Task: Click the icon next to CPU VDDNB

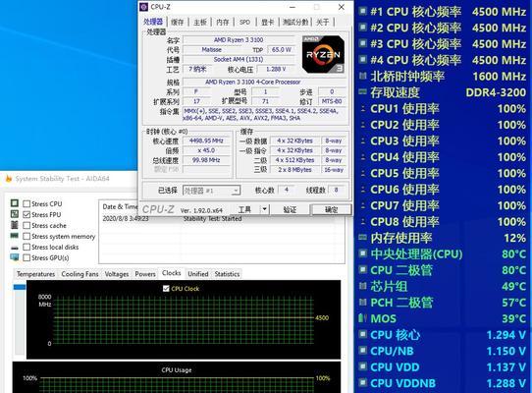Action: [x=363, y=383]
